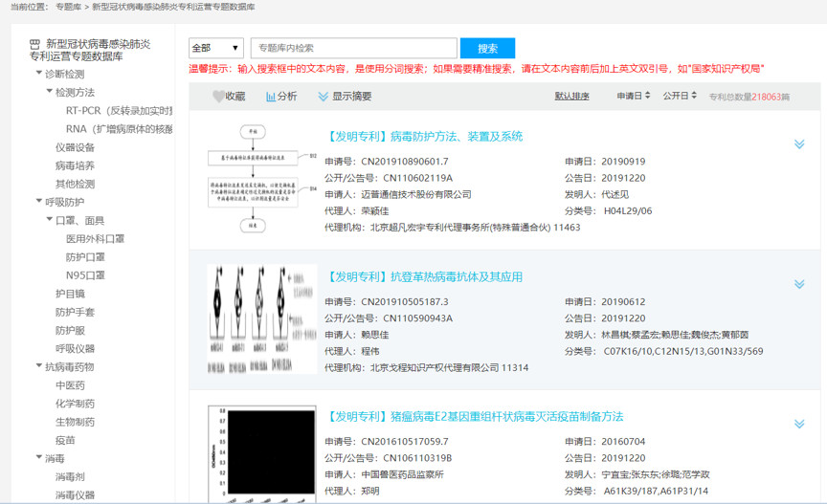Collapse the 检测方法 tree node
This screenshot has height=504, width=827.
(49, 91)
